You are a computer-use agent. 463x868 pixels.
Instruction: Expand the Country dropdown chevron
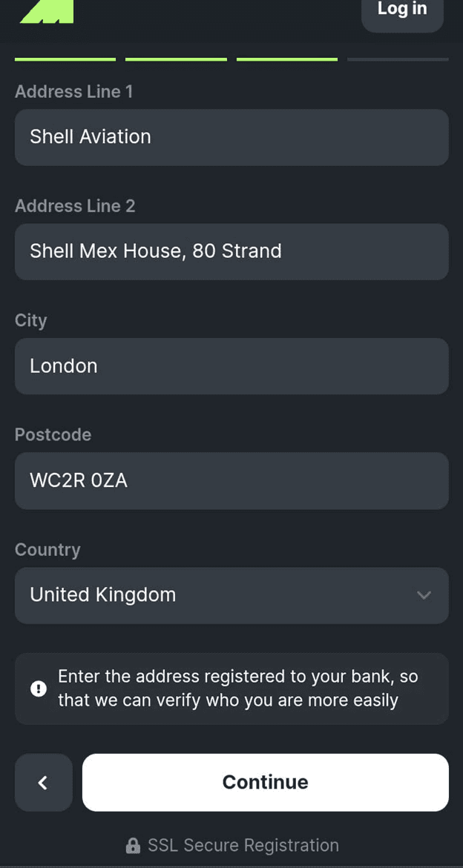pos(424,595)
